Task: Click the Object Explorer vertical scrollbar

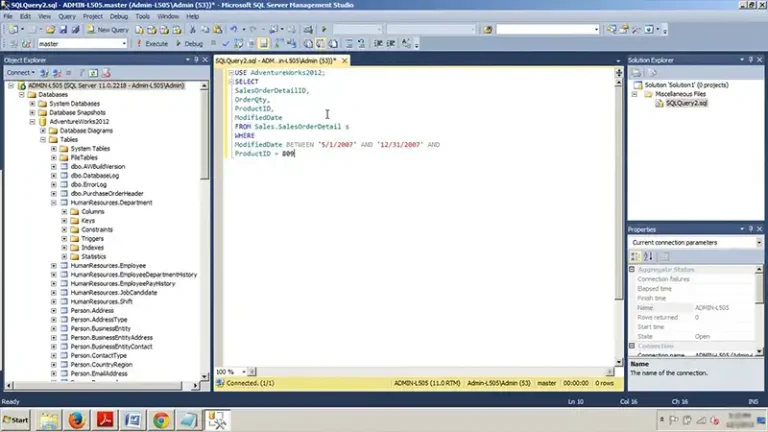Action: (x=204, y=230)
